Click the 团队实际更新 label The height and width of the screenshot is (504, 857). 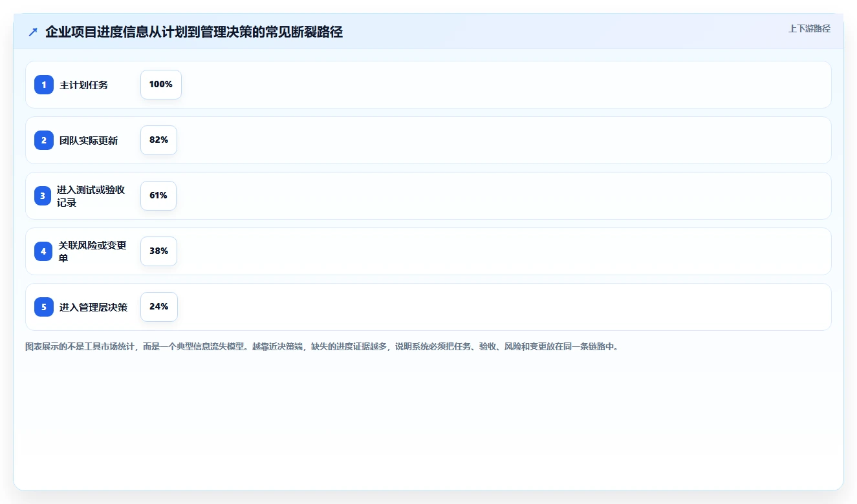click(x=89, y=141)
